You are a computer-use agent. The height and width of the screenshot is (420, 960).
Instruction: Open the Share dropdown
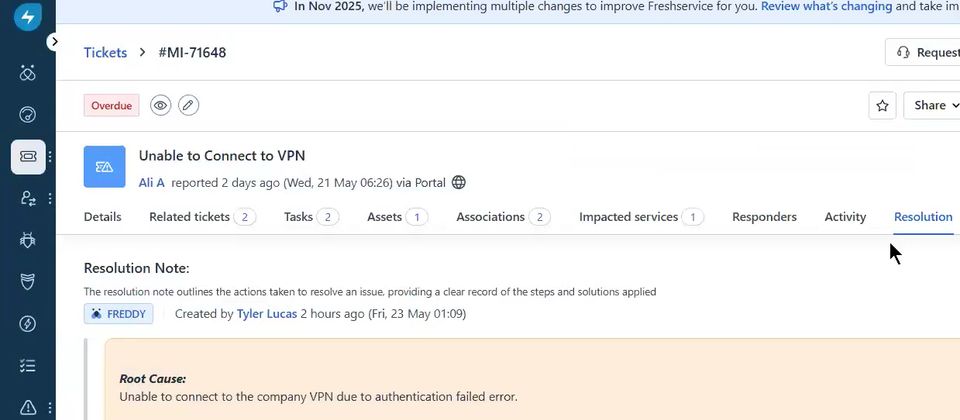(x=932, y=105)
